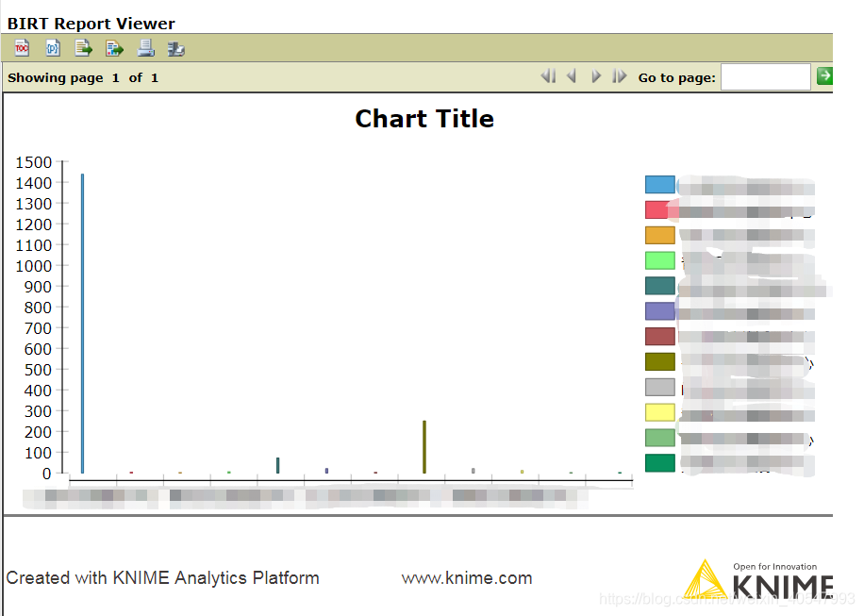Image resolution: width=864 pixels, height=616 pixels.
Task: Toggle the table of contents icon
Action: [22, 48]
